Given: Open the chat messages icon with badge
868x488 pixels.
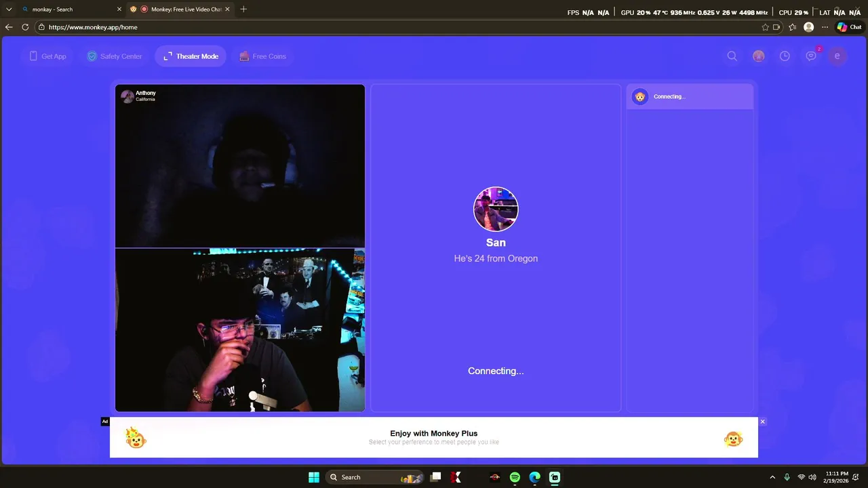Looking at the screenshot, I should [811, 56].
